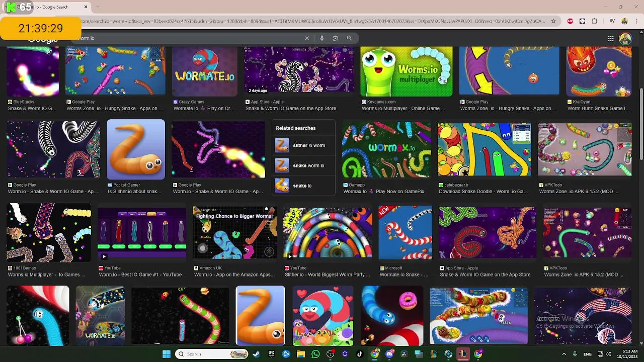The width and height of the screenshot is (644, 362).
Task: Open the Microsoft Wormate.io Snake image
Action: tap(405, 232)
